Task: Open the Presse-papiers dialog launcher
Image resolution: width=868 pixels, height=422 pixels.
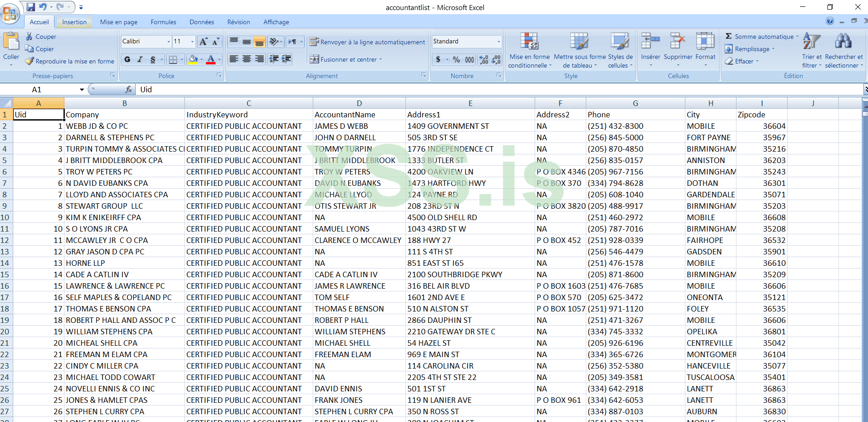Action: point(113,75)
